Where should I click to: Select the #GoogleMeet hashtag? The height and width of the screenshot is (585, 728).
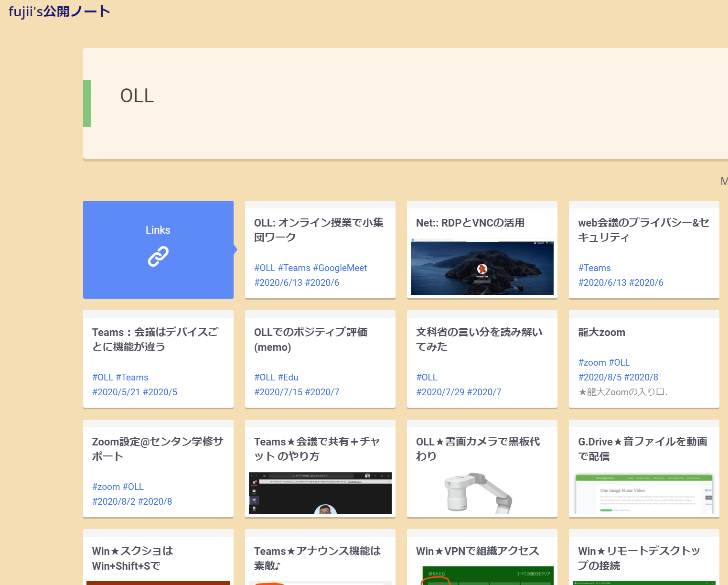pos(340,268)
